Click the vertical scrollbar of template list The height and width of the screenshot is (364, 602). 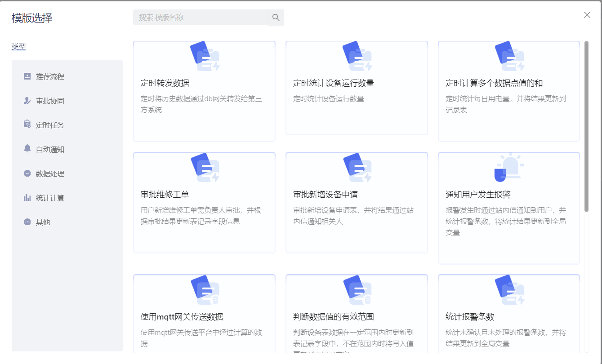586,126
